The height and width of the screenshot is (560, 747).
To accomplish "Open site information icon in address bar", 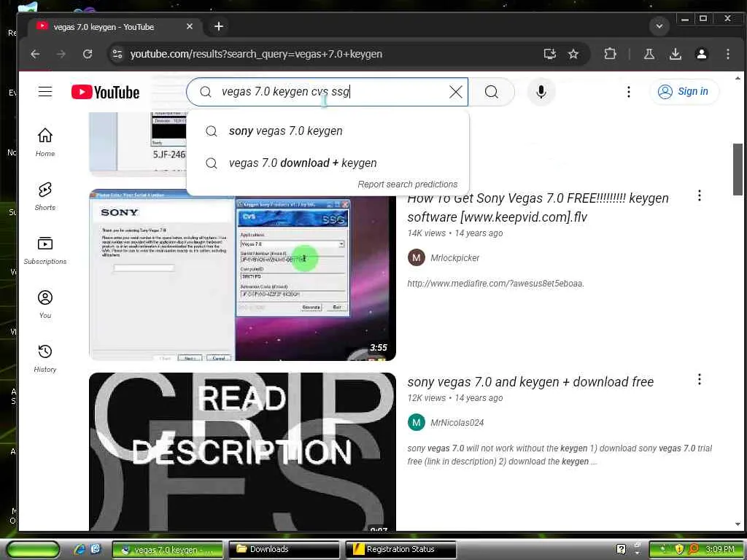I will coord(117,54).
